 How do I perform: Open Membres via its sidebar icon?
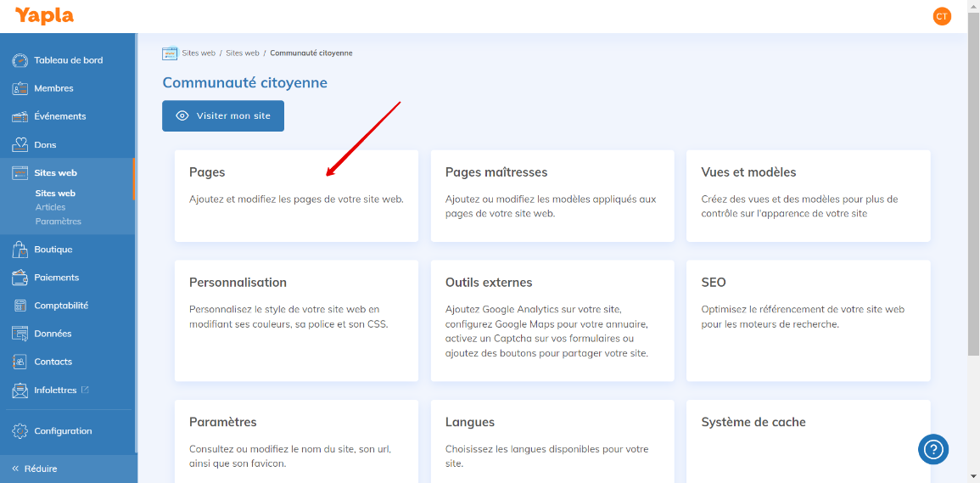pos(20,88)
